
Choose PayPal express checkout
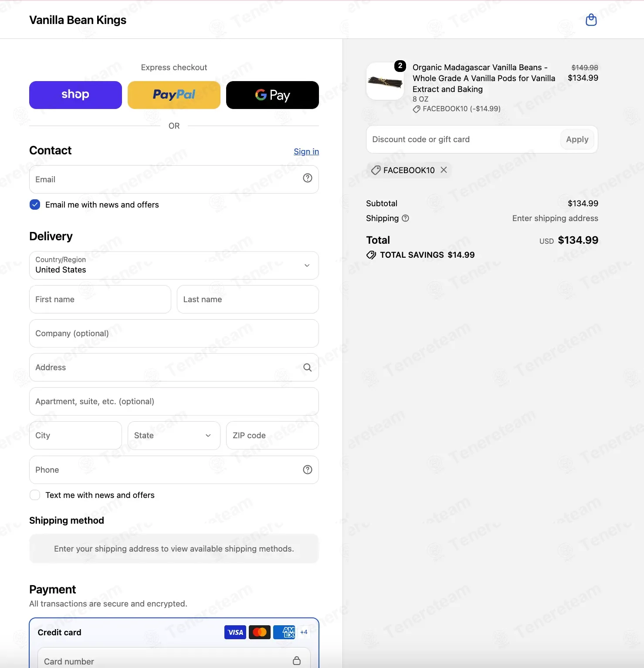[174, 95]
